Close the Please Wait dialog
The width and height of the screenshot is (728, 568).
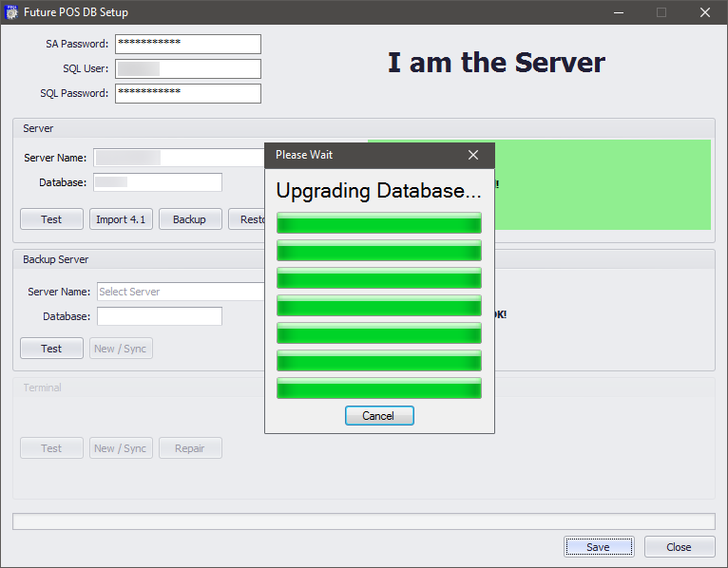(x=472, y=155)
